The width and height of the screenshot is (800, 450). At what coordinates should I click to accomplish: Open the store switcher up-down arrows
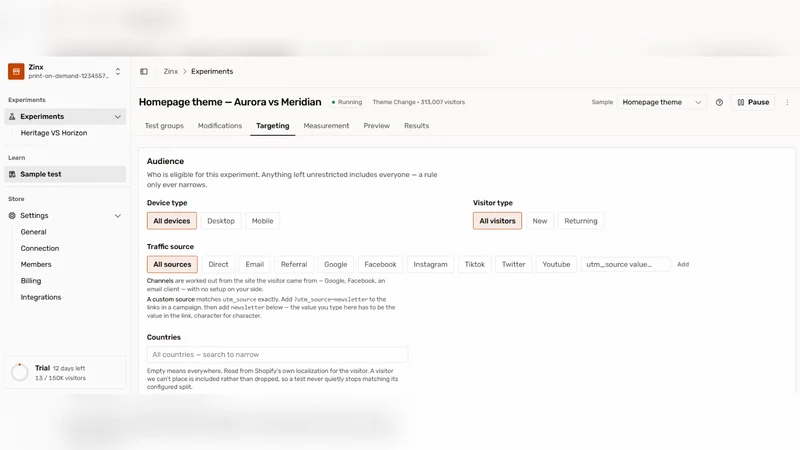[118, 71]
